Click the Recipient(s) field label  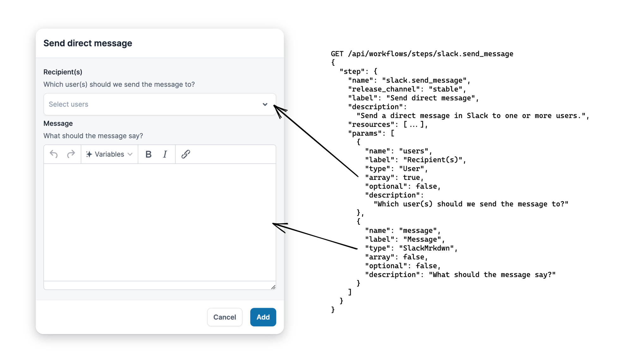coord(63,72)
